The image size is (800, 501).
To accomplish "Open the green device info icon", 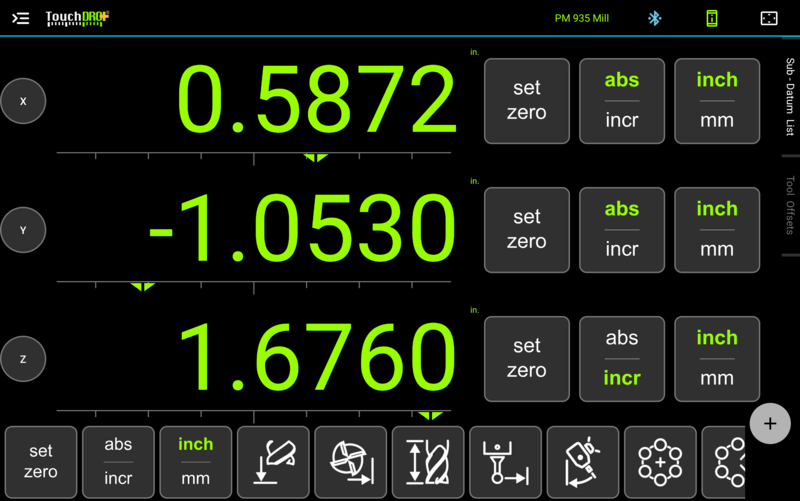I will (x=712, y=18).
